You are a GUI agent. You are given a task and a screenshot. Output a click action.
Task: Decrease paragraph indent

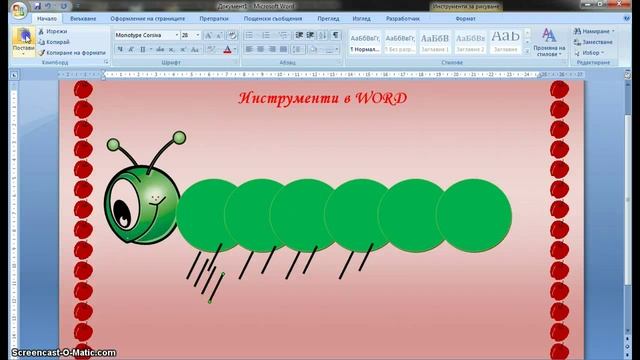coord(299,36)
